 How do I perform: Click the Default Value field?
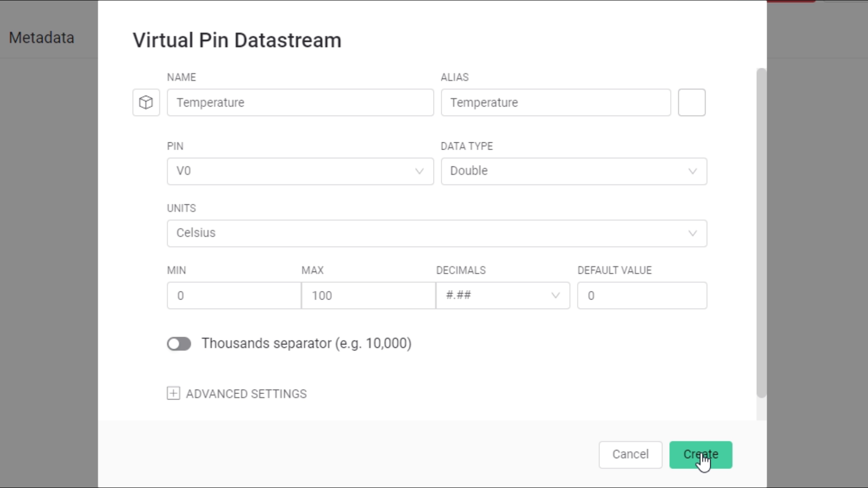[x=642, y=296]
